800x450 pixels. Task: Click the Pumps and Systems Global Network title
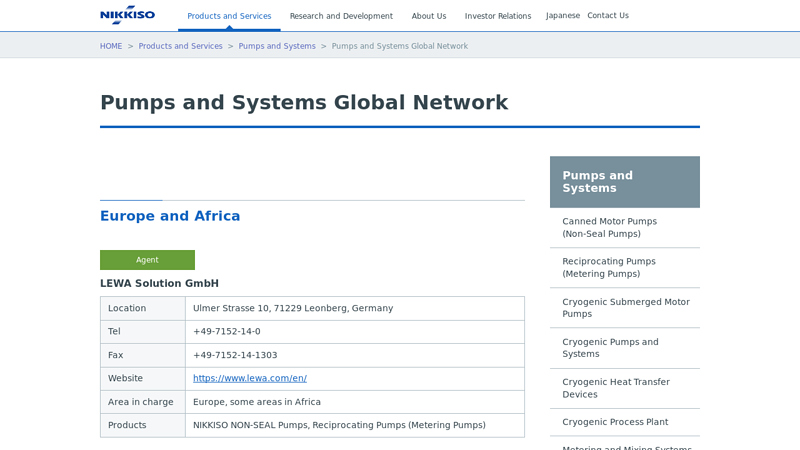click(304, 102)
